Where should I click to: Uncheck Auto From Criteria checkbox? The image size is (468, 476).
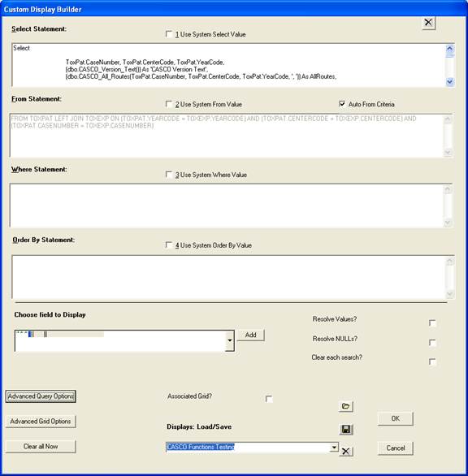(342, 104)
